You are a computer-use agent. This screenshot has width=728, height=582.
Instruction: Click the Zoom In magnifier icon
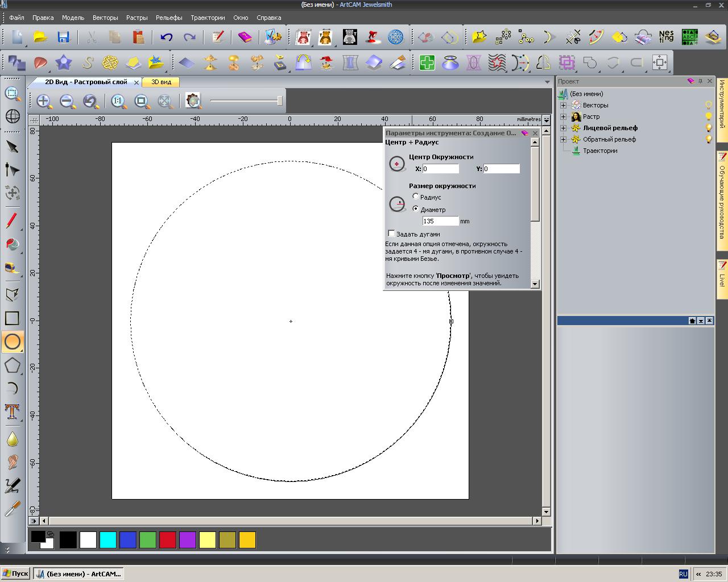(44, 102)
